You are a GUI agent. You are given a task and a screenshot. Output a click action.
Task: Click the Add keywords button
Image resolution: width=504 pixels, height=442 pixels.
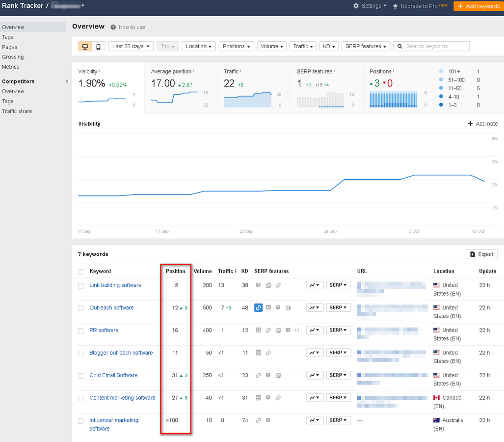click(478, 6)
